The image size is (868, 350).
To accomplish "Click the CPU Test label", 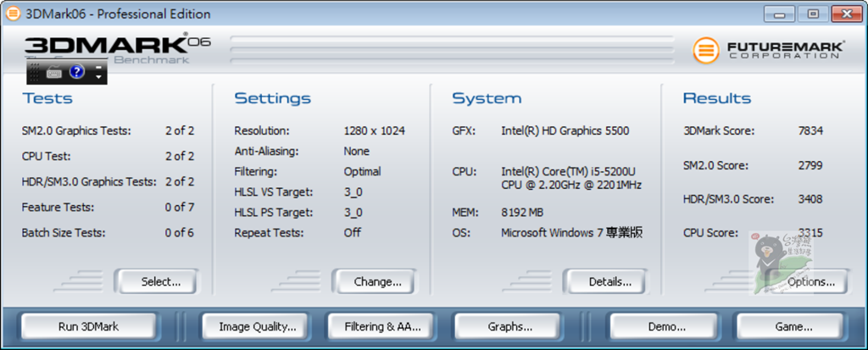I will [47, 156].
